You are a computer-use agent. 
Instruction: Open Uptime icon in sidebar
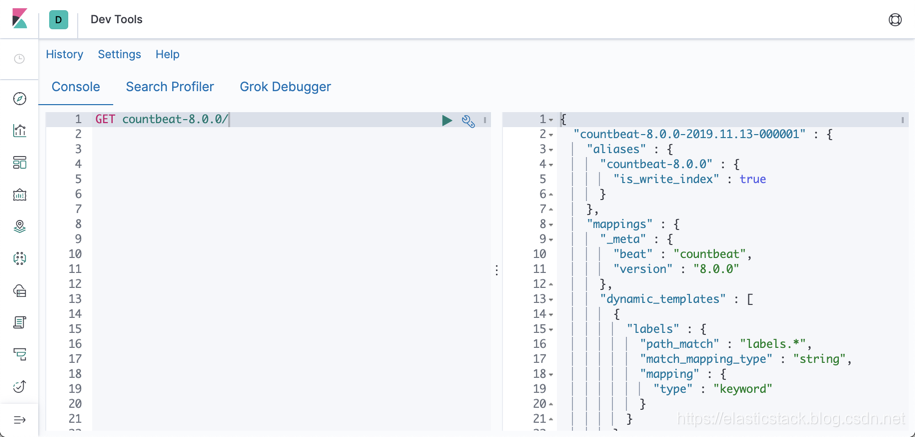click(x=19, y=386)
